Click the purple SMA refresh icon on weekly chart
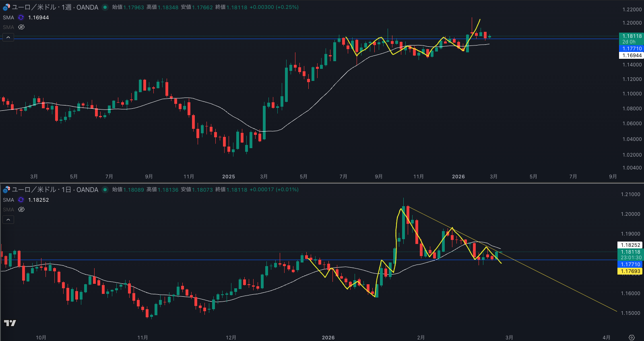This screenshot has width=644, height=341. [x=21, y=18]
